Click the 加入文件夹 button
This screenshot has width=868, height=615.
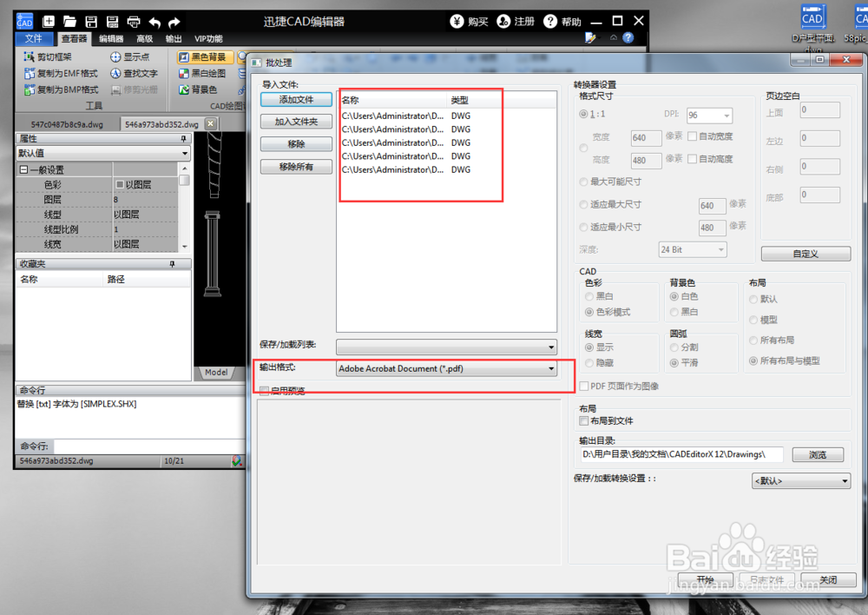296,122
